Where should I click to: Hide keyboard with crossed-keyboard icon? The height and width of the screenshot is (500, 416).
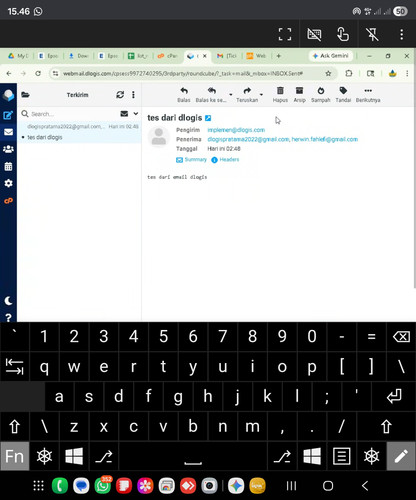(x=314, y=34)
